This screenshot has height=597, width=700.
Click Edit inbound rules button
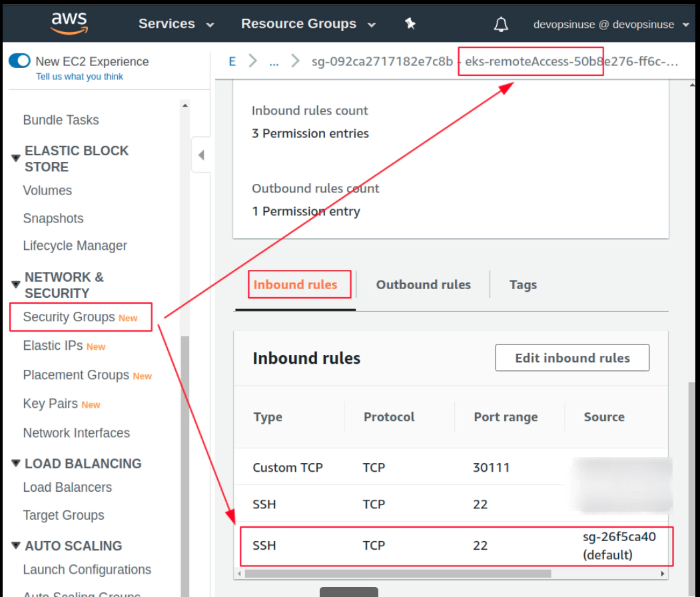point(572,358)
